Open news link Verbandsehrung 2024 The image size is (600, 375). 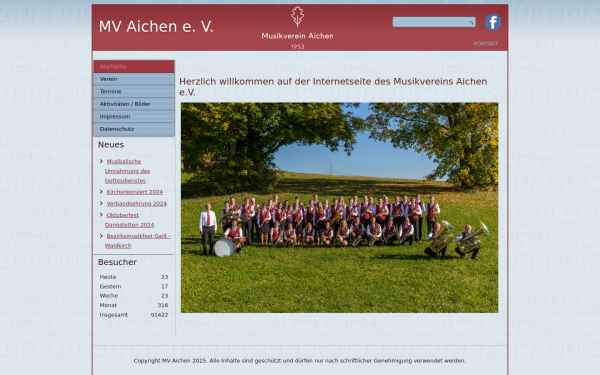(x=136, y=204)
